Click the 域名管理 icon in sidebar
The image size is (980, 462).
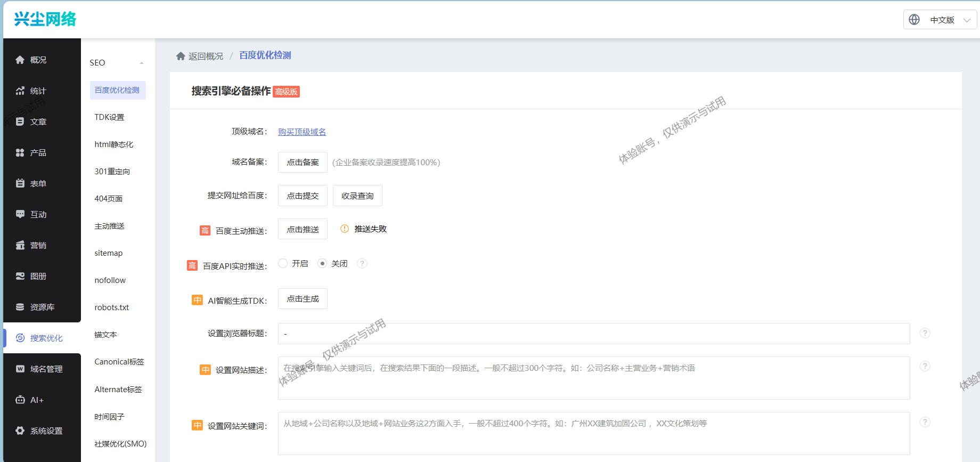point(20,369)
